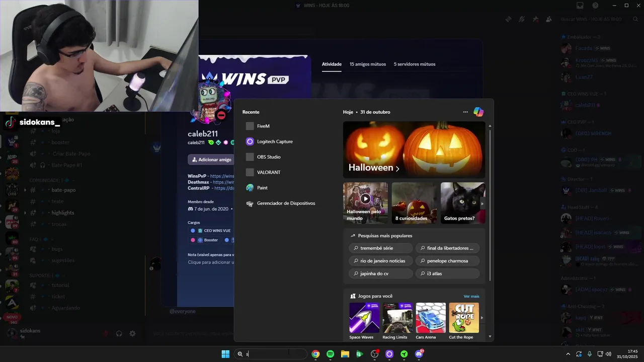Viewport: 644px width, 362px height.
Task: Open the bate-papo channel in Discord
Action: pyautogui.click(x=63, y=190)
